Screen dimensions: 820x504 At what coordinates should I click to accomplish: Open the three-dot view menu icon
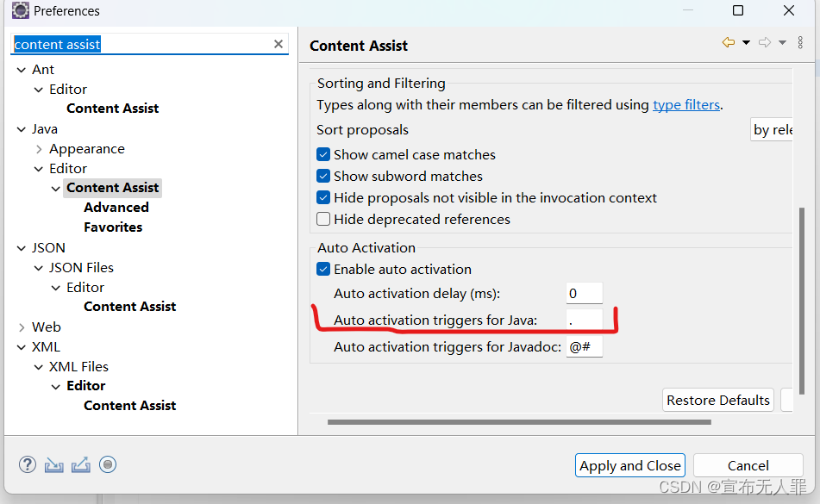point(800,42)
